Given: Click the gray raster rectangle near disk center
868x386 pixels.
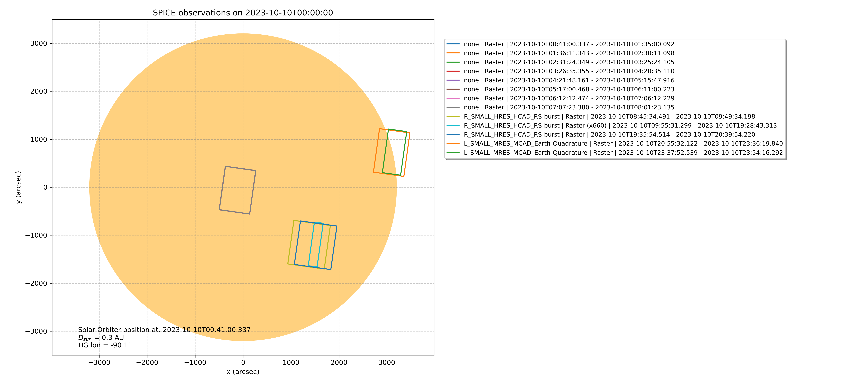Looking at the screenshot, I should coord(240,169).
